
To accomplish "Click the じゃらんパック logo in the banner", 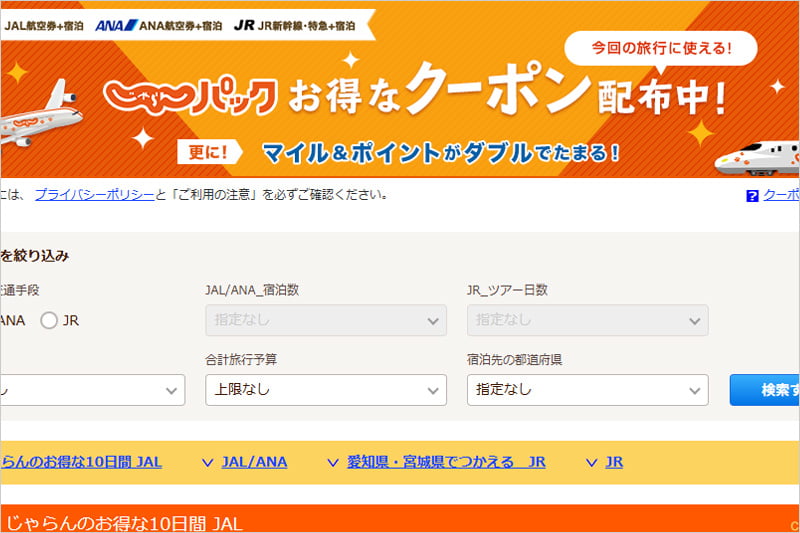I will click(190, 95).
